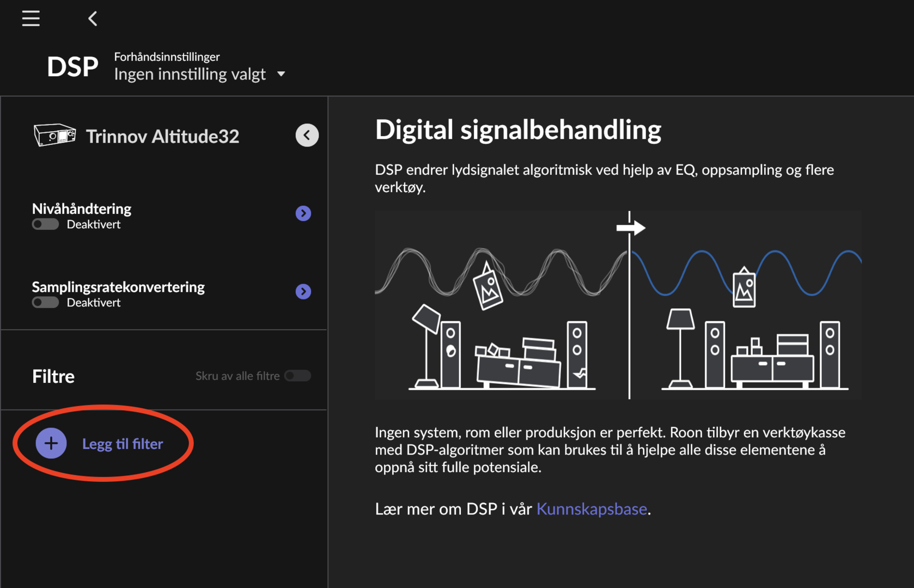Go back using the back arrow
The height and width of the screenshot is (588, 914).
93,19
